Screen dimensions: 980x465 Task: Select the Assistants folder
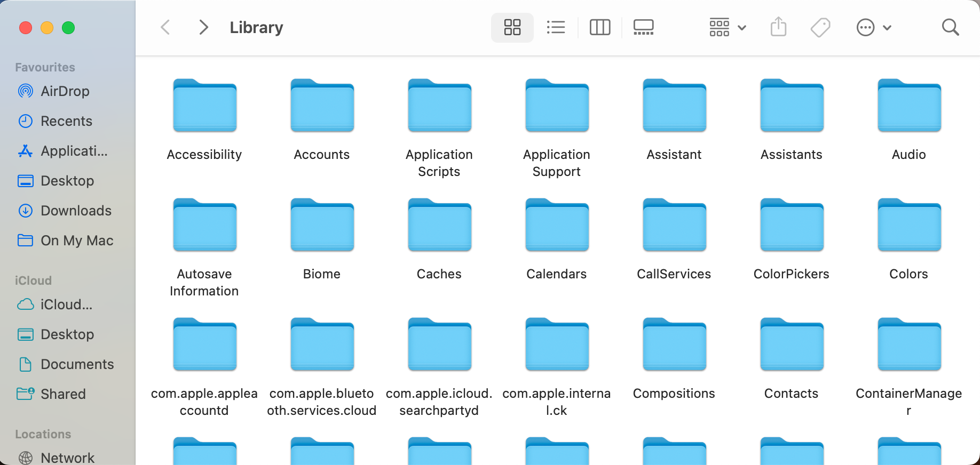point(792,106)
